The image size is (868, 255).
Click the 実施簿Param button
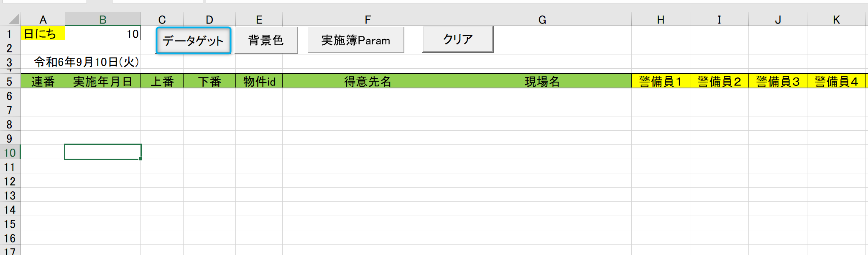click(356, 40)
